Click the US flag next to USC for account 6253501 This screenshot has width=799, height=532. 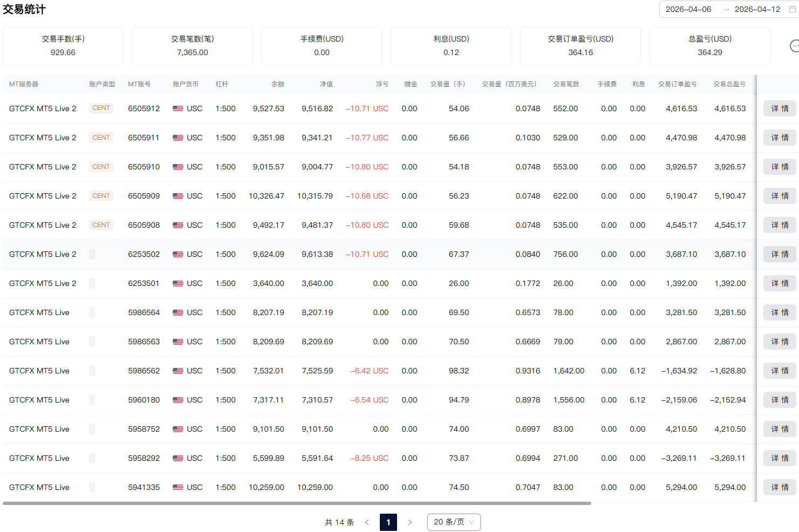(178, 283)
